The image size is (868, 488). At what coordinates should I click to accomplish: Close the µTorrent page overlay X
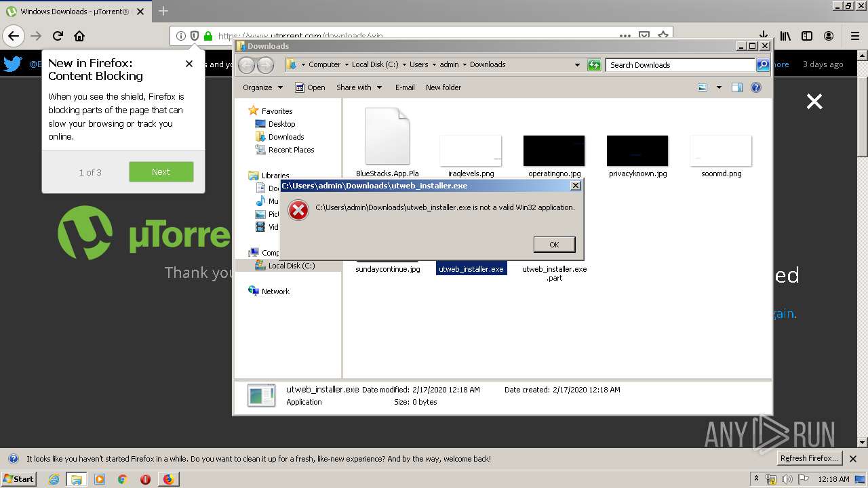[814, 102]
